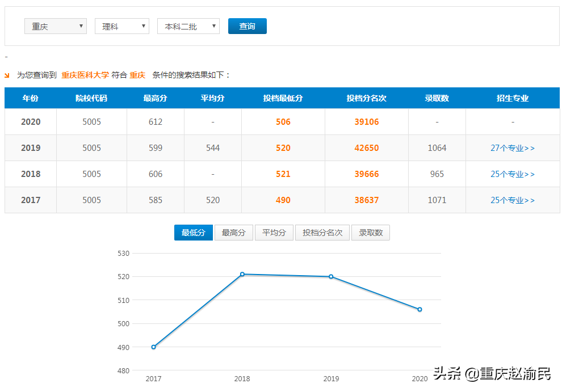The height and width of the screenshot is (392, 562).
Task: Click the orange arrow icon before the results text
Action: pos(7,74)
